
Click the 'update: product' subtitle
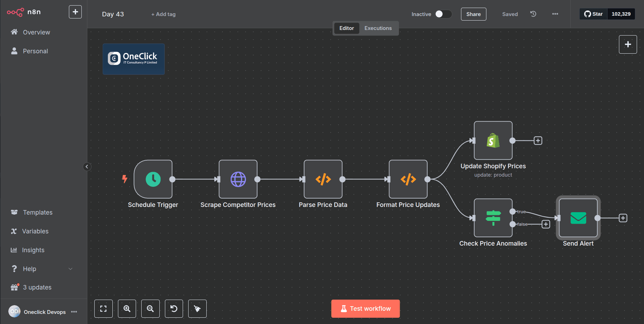493,175
